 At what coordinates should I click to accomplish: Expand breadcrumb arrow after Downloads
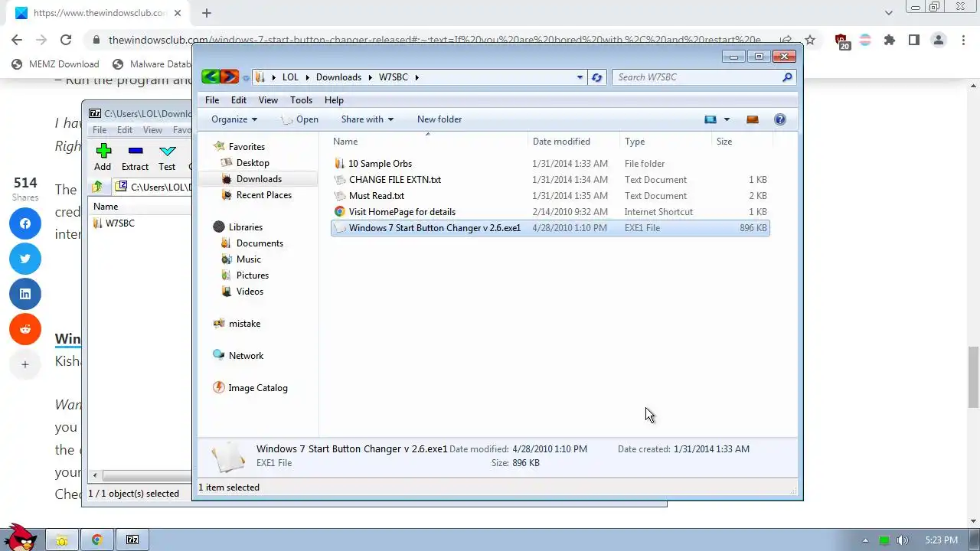click(x=370, y=77)
